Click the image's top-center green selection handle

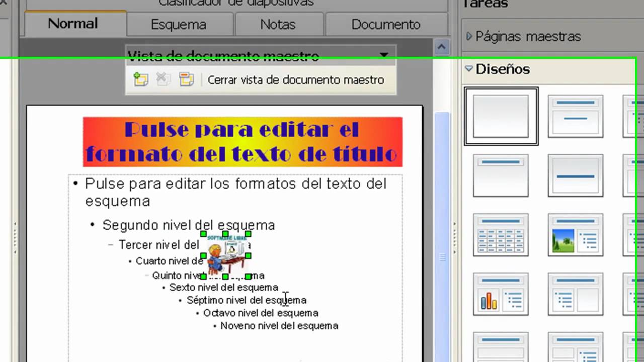click(x=226, y=234)
